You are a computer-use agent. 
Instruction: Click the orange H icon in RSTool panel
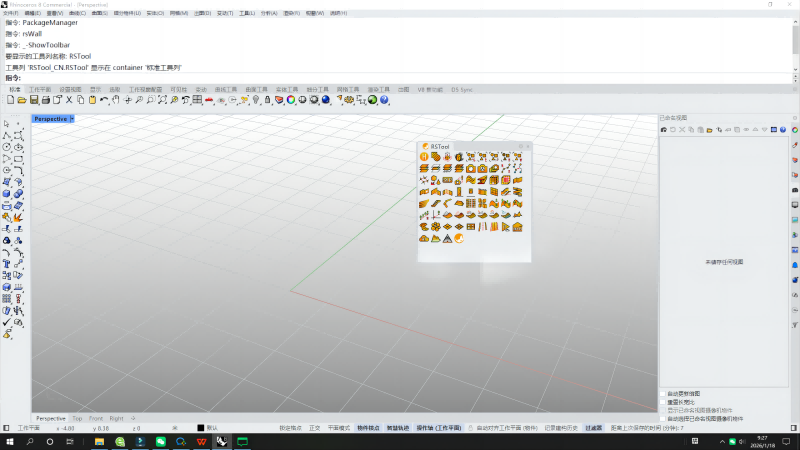424,157
